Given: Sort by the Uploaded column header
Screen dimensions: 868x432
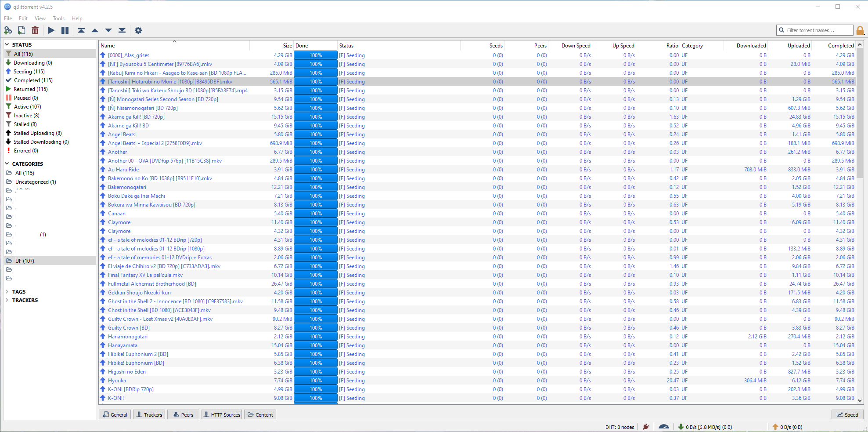Looking at the screenshot, I should 789,46.
